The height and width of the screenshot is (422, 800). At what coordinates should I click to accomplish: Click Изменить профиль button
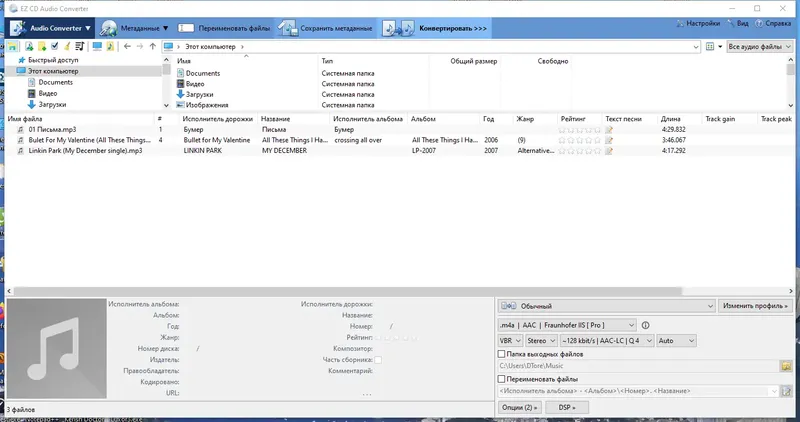755,306
